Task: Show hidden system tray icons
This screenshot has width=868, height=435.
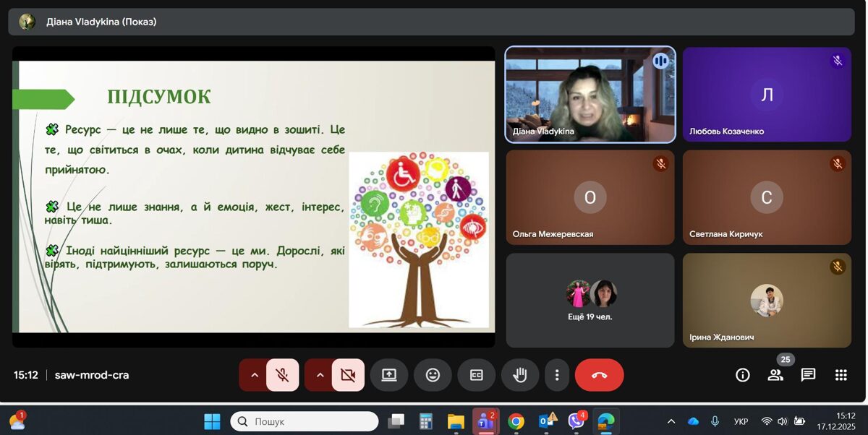Action: pyautogui.click(x=671, y=421)
